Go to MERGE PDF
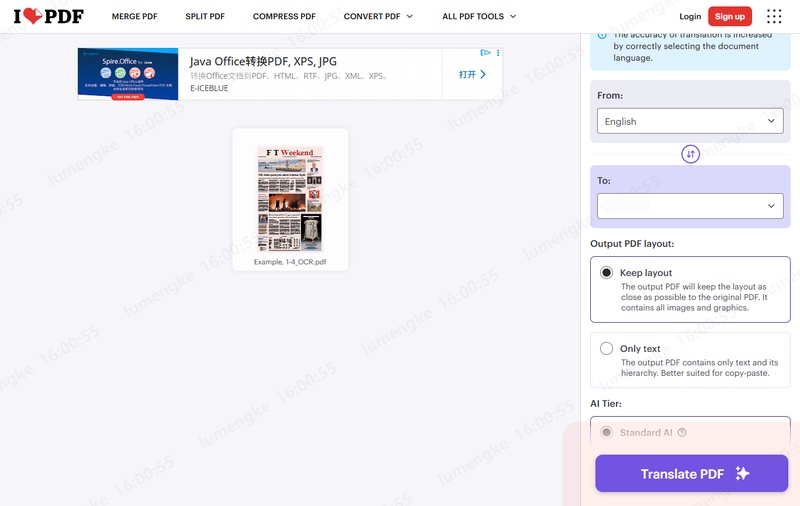The height and width of the screenshot is (506, 800). pyautogui.click(x=135, y=16)
